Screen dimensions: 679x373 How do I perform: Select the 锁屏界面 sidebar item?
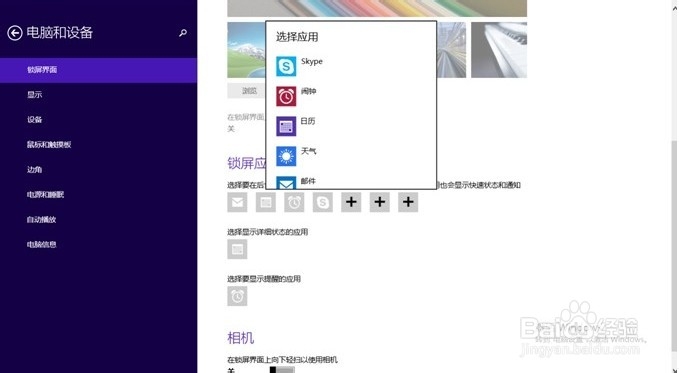point(98,70)
